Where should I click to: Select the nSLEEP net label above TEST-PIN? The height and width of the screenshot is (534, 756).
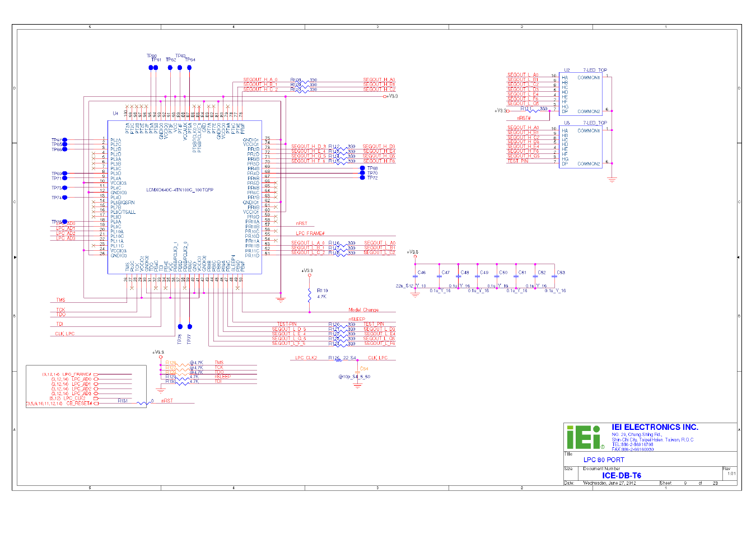click(x=357, y=319)
